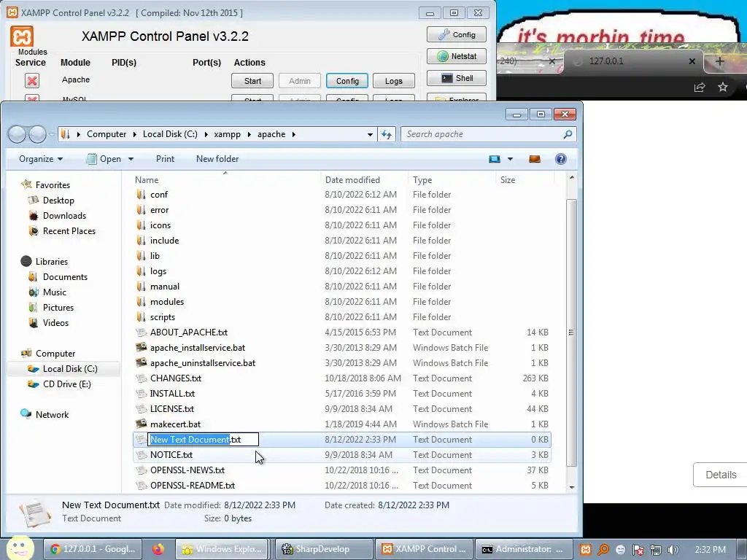Start the Apache module
The height and width of the screenshot is (560, 747).
coord(252,81)
